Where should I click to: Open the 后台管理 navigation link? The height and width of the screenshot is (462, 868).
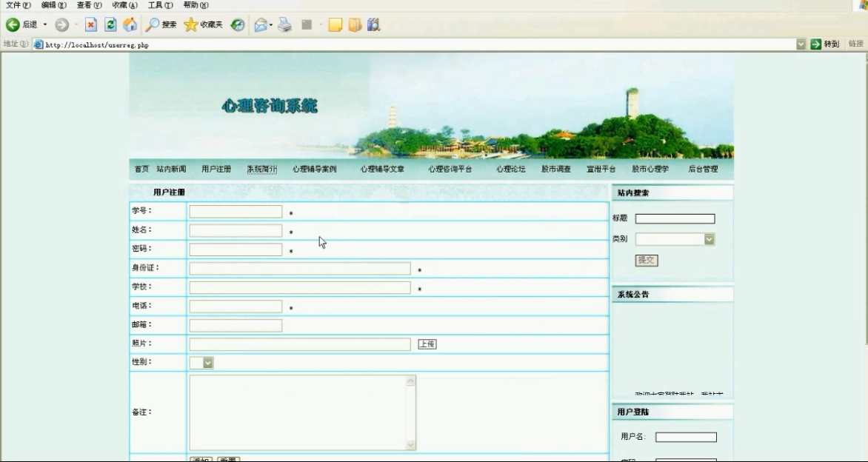(703, 169)
